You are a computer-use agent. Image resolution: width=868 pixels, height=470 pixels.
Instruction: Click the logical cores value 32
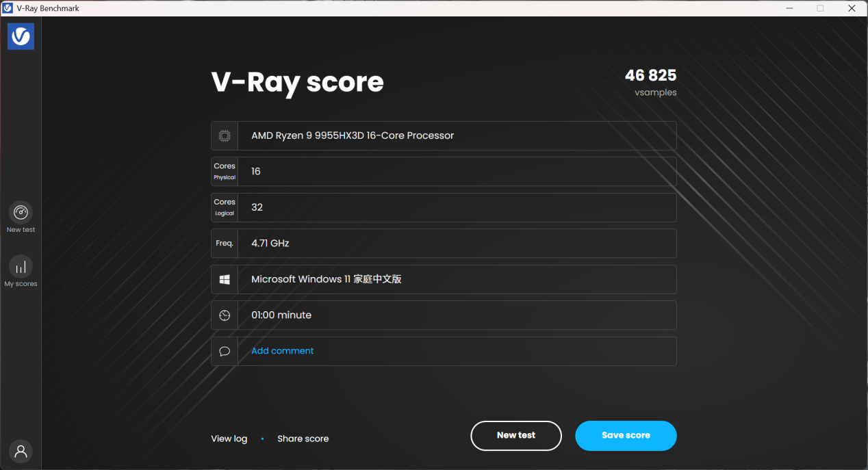[x=256, y=207]
